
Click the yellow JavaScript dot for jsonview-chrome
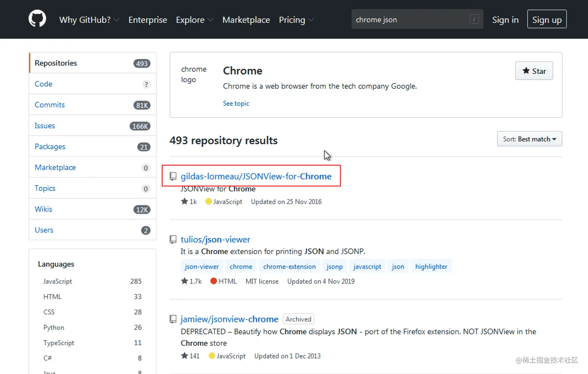(x=212, y=355)
